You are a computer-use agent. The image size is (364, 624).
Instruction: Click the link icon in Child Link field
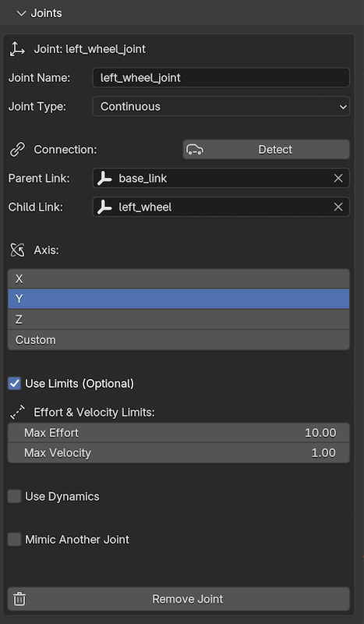click(x=104, y=207)
